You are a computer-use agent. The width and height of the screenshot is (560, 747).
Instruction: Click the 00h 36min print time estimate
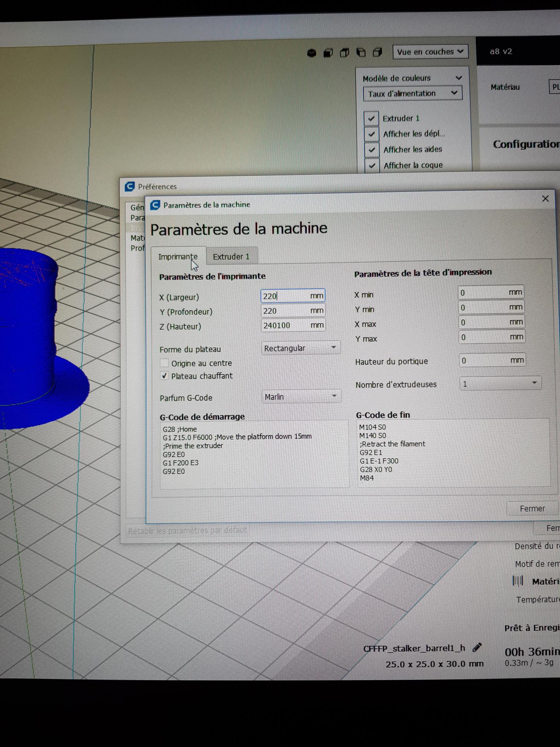pos(532,652)
